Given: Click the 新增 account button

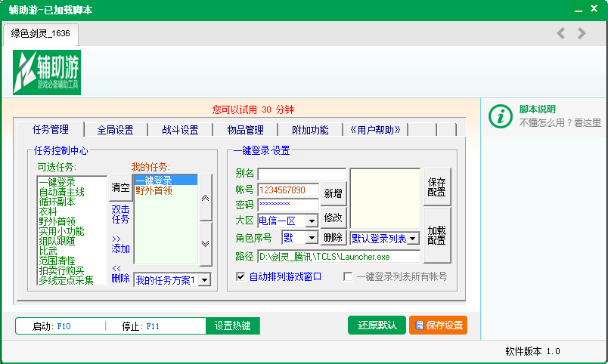Looking at the screenshot, I should click(333, 193).
